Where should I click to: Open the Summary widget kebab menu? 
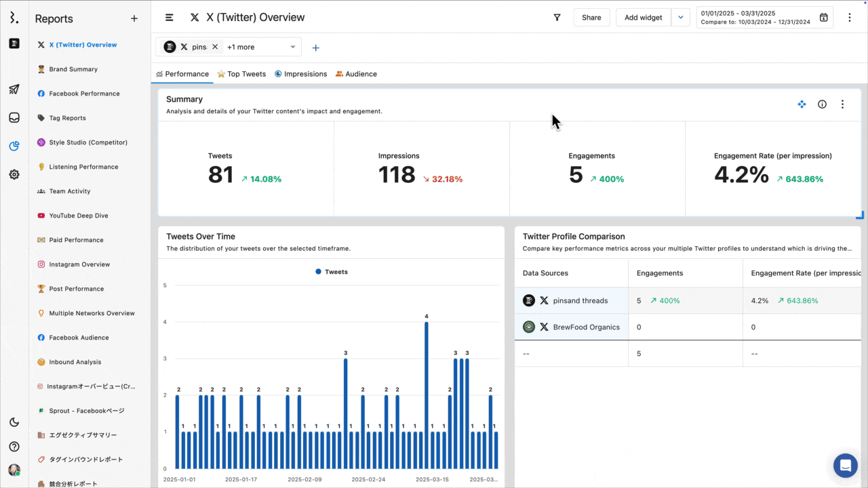pyautogui.click(x=842, y=104)
